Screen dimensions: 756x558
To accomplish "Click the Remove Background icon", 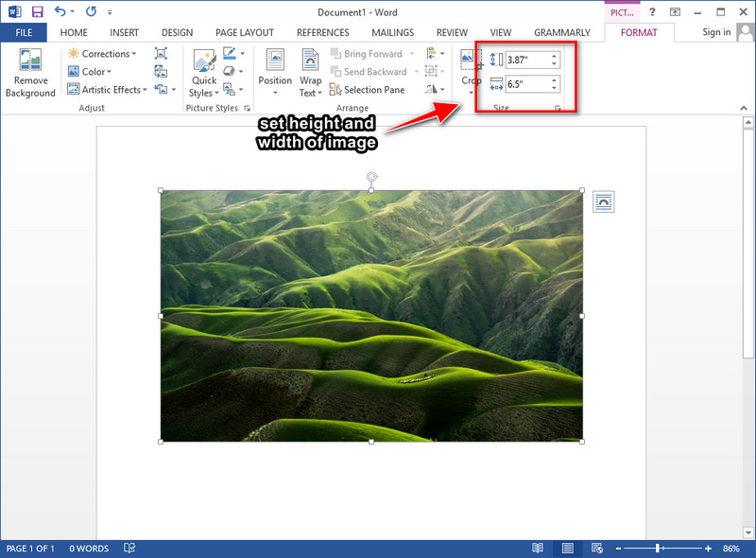I will (30, 60).
